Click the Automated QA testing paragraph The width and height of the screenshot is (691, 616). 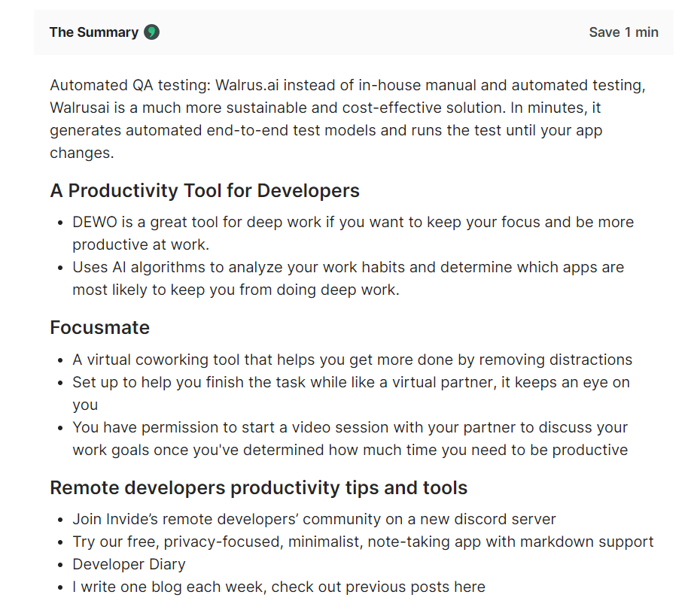pos(347,119)
